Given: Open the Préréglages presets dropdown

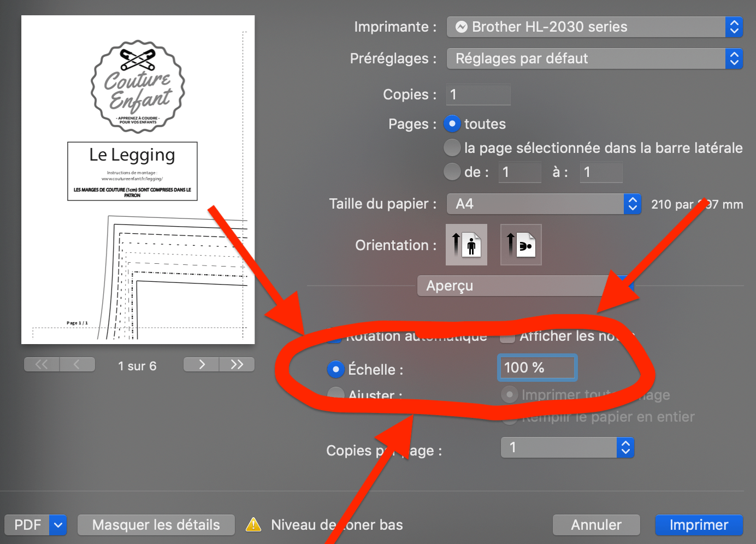Looking at the screenshot, I should click(x=594, y=58).
